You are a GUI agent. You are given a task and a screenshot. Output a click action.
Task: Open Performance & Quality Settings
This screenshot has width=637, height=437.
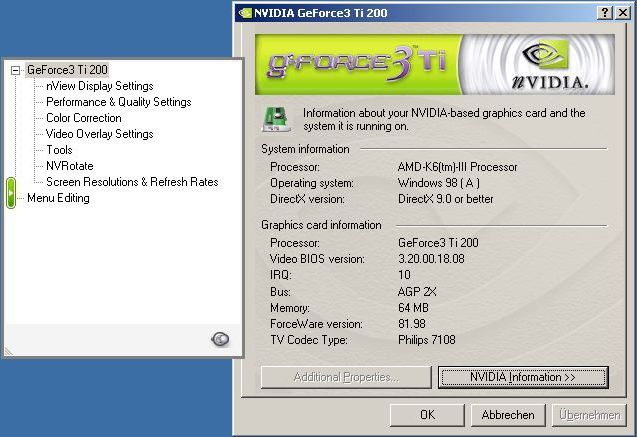[119, 102]
